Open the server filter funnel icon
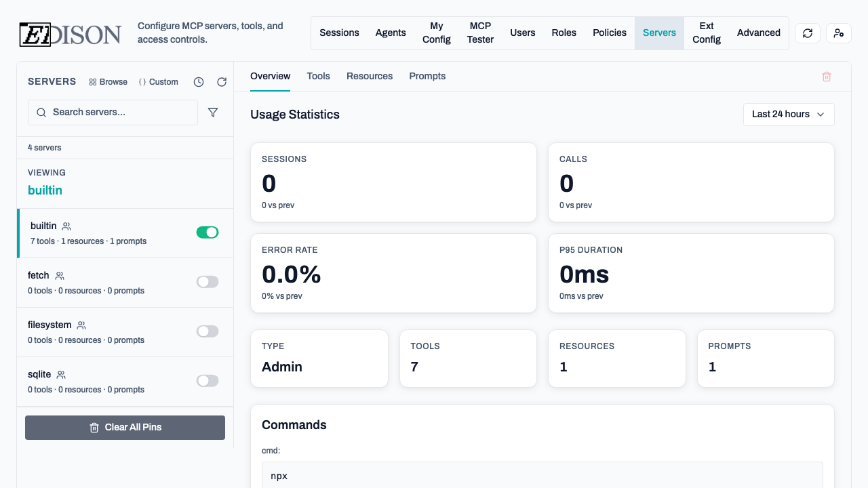 click(213, 113)
